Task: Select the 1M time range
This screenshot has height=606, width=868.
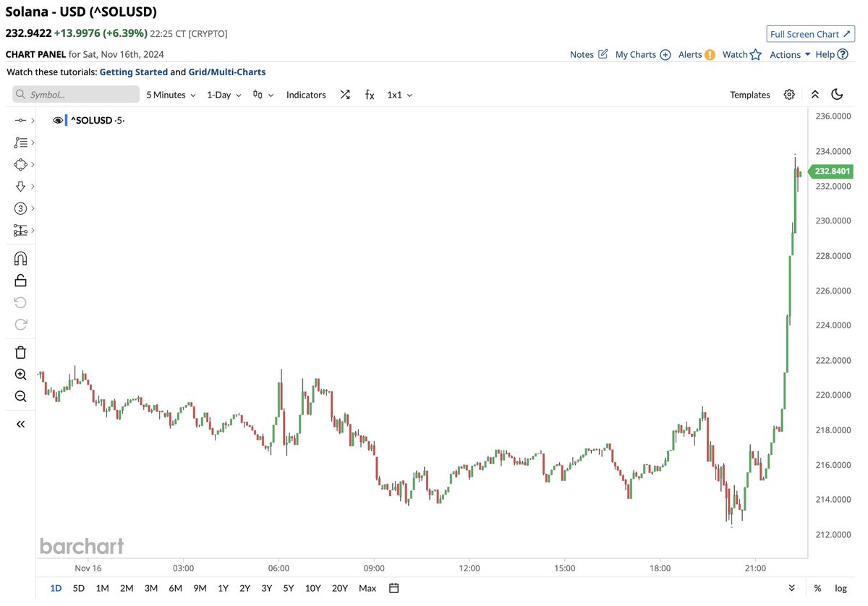Action: pyautogui.click(x=102, y=588)
